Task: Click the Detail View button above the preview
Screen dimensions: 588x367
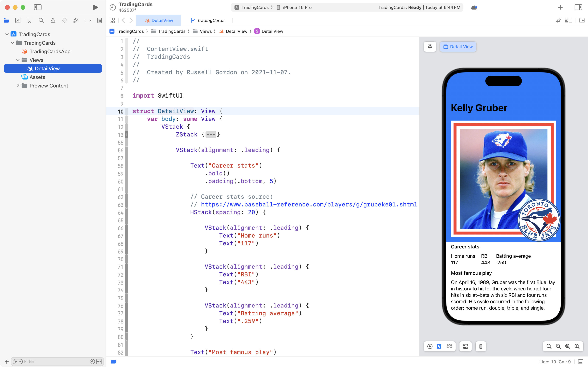Action: pos(458,46)
